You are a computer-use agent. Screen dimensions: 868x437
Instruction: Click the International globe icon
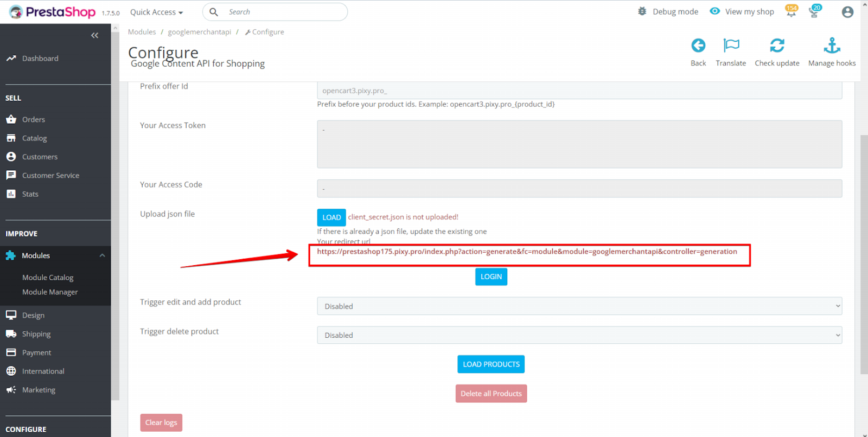coord(11,371)
